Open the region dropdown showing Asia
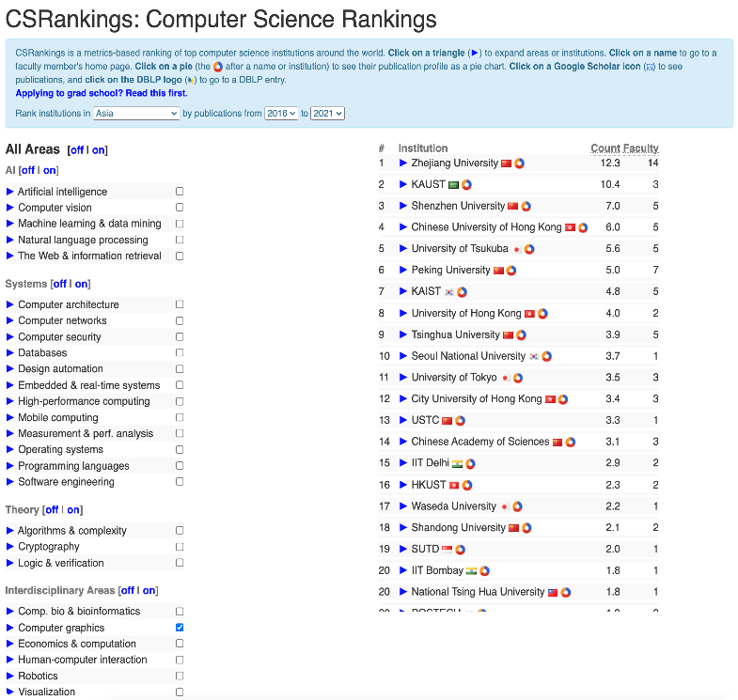Image resolution: width=738 pixels, height=700 pixels. (x=136, y=114)
